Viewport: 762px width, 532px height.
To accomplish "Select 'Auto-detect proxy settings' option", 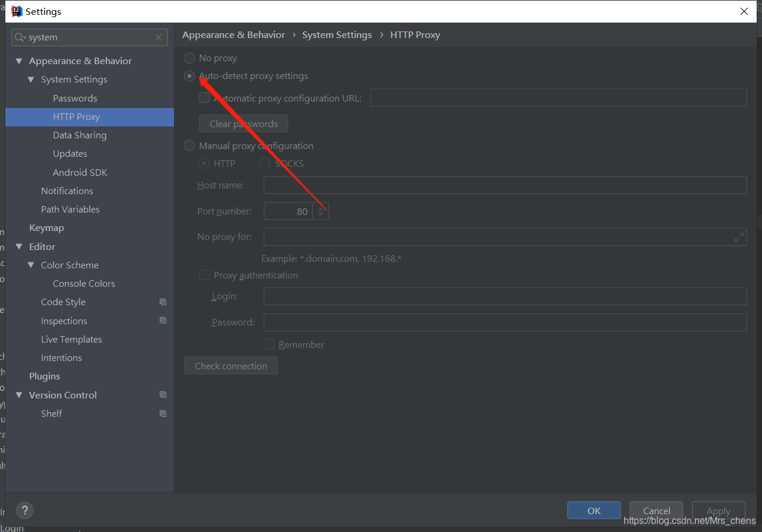I will pos(189,76).
